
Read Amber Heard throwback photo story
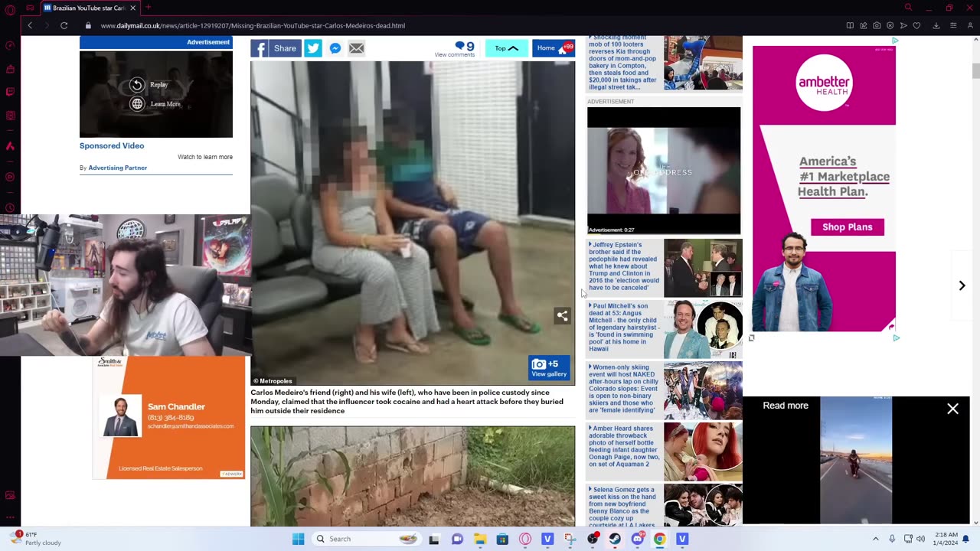[623, 446]
